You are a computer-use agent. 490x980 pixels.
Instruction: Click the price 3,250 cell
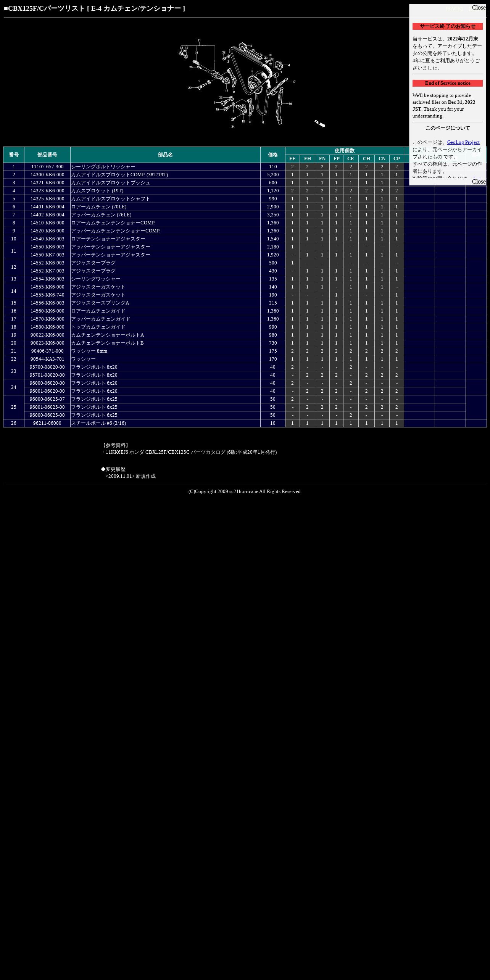tap(273, 215)
